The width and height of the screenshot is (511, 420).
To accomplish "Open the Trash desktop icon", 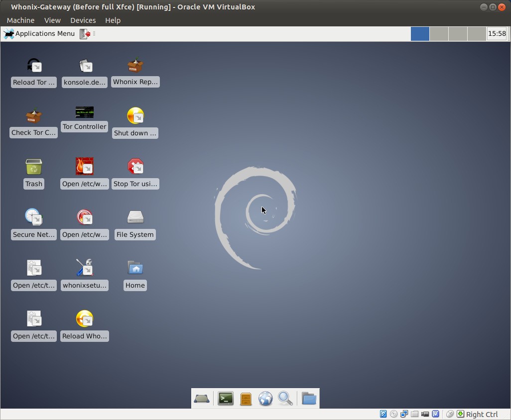I will [x=34, y=167].
